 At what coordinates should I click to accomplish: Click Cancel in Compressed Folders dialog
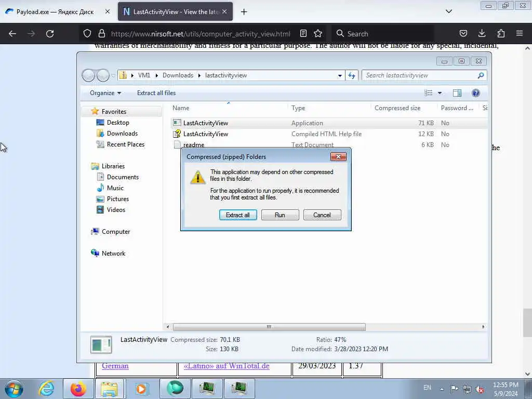click(x=322, y=215)
